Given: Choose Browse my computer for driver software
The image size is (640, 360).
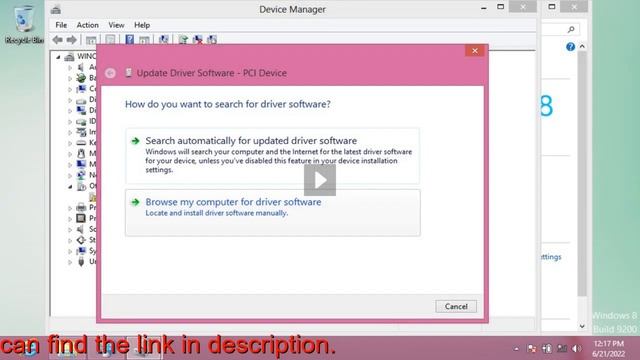Looking at the screenshot, I should point(272,213).
